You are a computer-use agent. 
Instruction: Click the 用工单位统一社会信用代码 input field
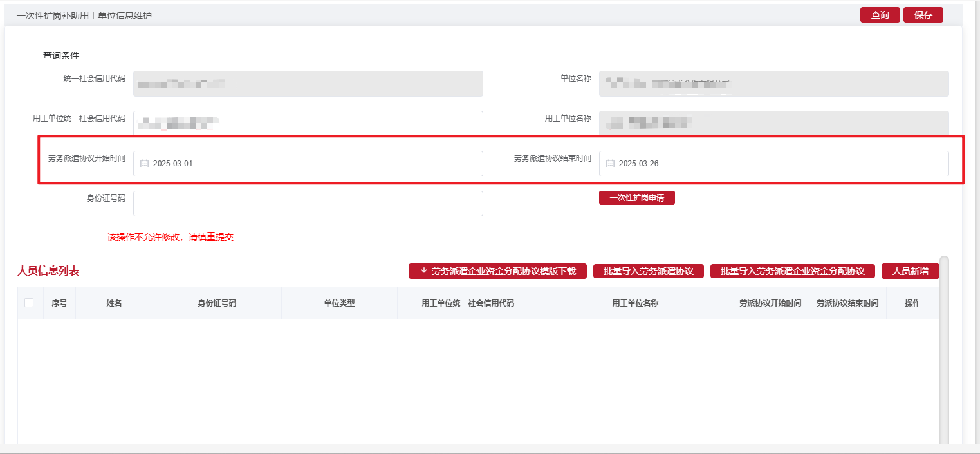(308, 123)
